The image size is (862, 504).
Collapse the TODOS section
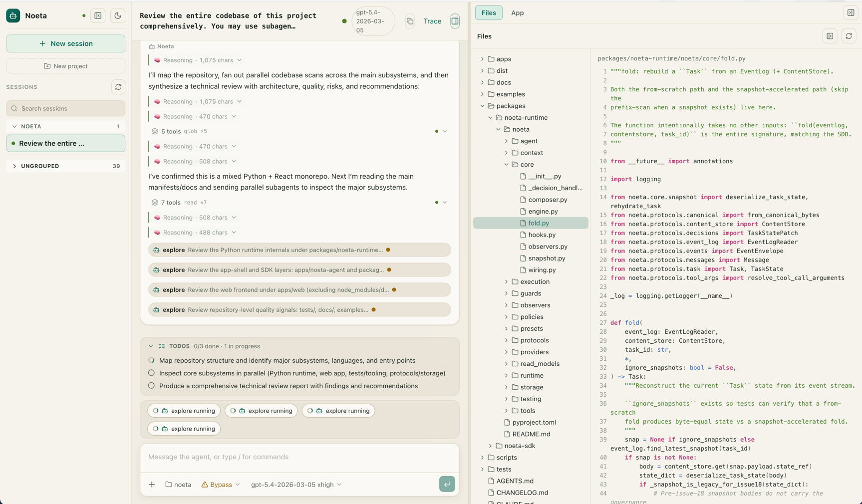pos(151,346)
